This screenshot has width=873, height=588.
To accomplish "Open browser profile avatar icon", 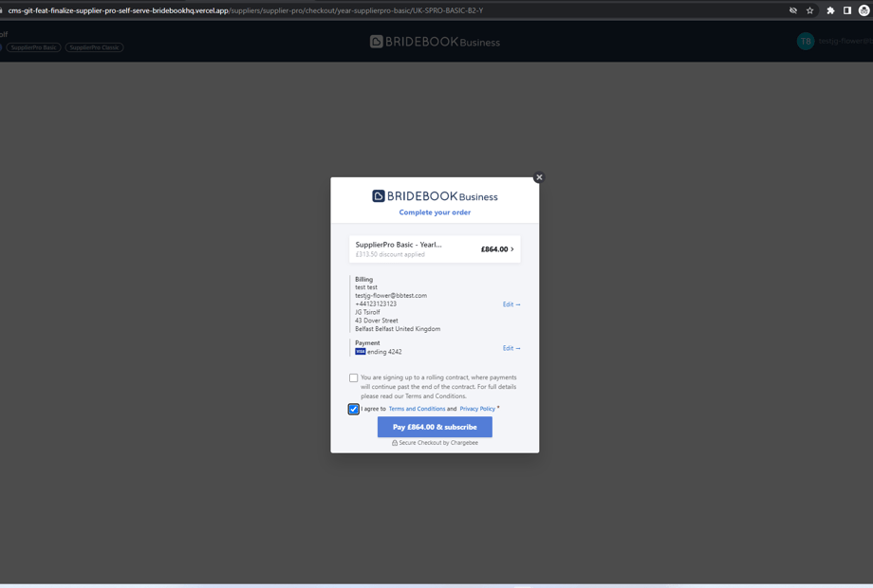I will coord(864,10).
